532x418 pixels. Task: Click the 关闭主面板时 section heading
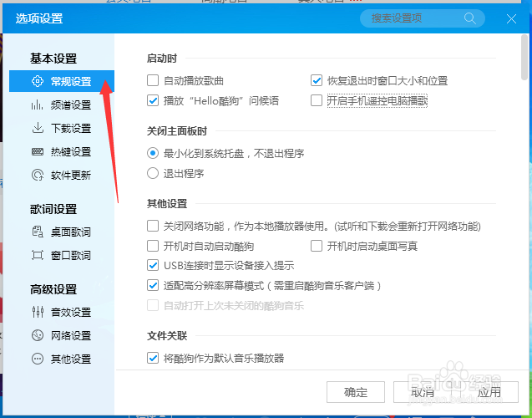click(177, 131)
